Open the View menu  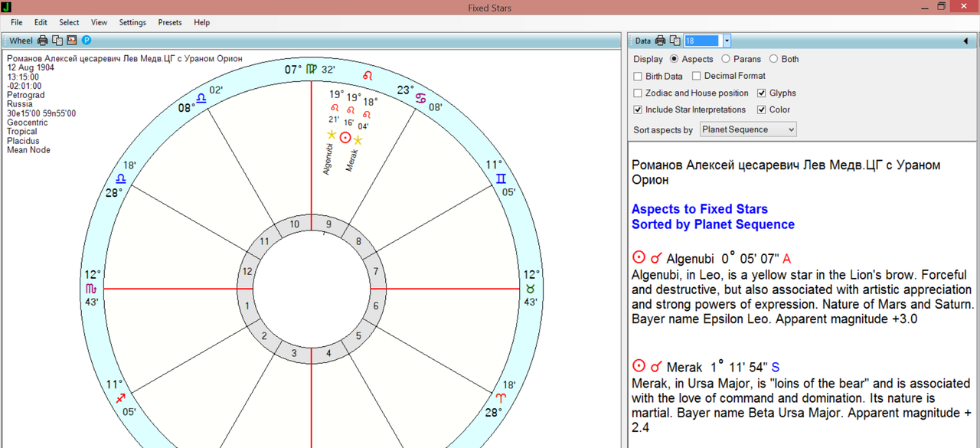[99, 22]
